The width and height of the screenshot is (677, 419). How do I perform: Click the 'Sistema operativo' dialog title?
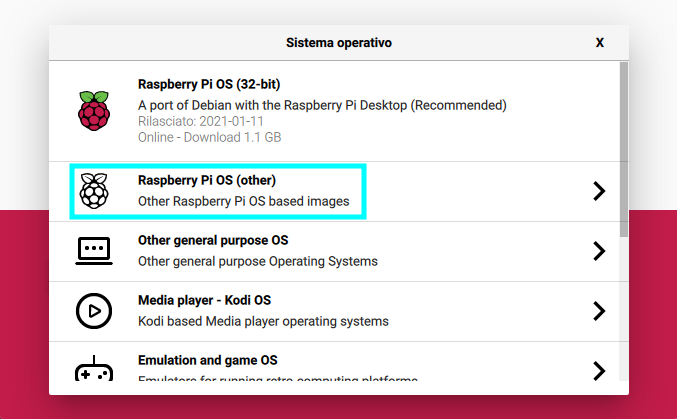(339, 43)
